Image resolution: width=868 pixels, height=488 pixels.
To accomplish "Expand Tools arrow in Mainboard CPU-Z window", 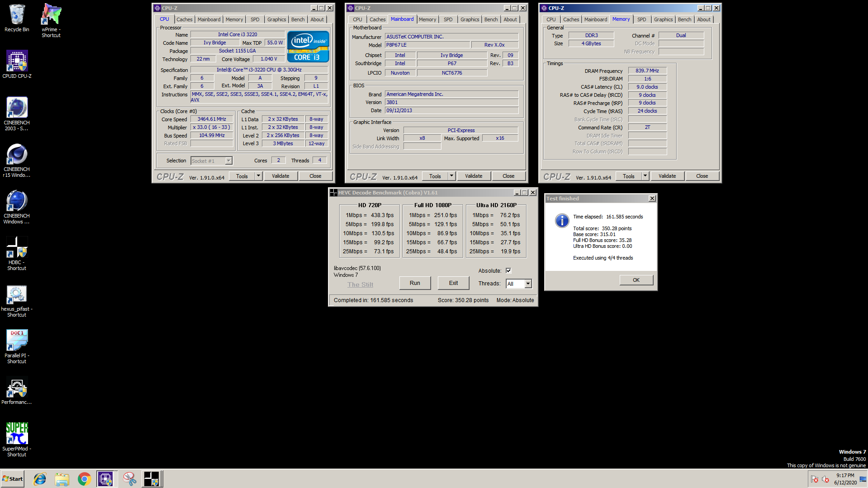I will point(451,176).
